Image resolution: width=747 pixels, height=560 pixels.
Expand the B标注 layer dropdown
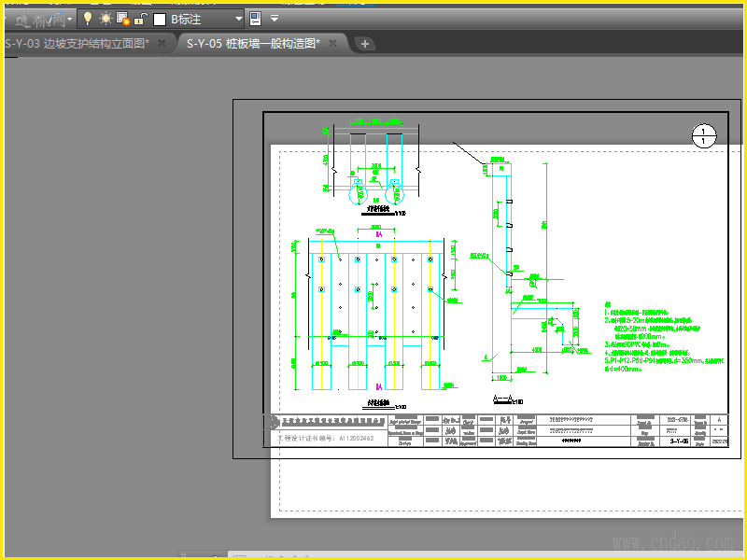tap(239, 19)
